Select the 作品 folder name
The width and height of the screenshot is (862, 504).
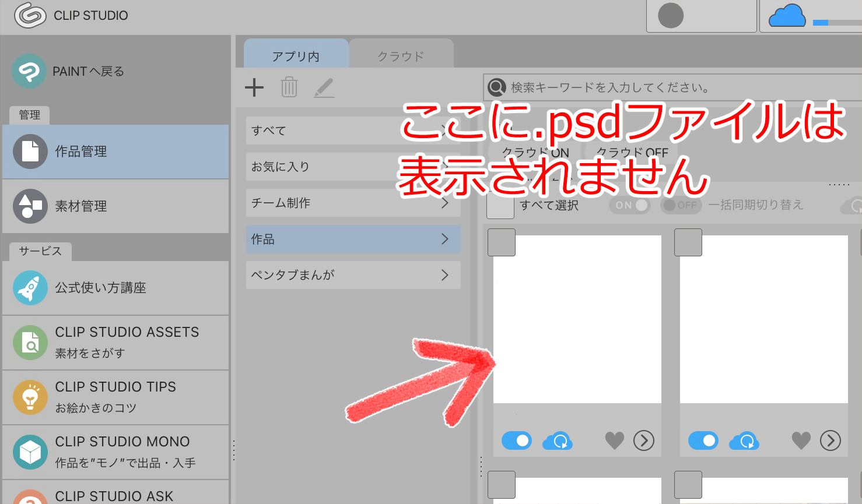pyautogui.click(x=262, y=239)
